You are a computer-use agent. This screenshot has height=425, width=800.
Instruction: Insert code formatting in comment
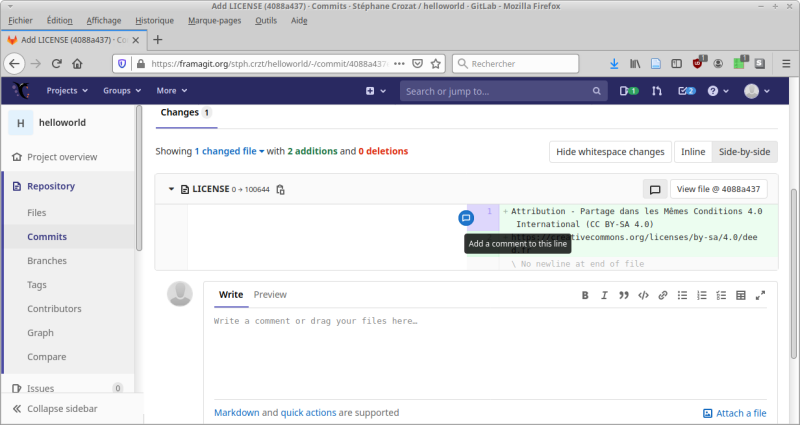coord(643,295)
